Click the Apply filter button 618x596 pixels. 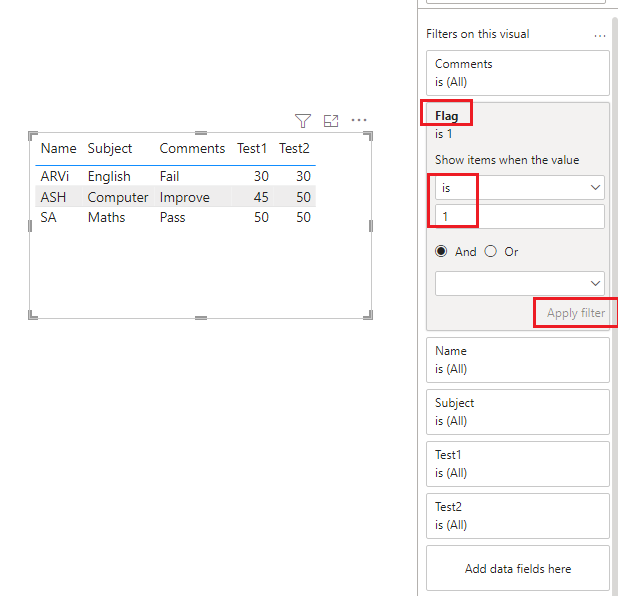tap(575, 313)
